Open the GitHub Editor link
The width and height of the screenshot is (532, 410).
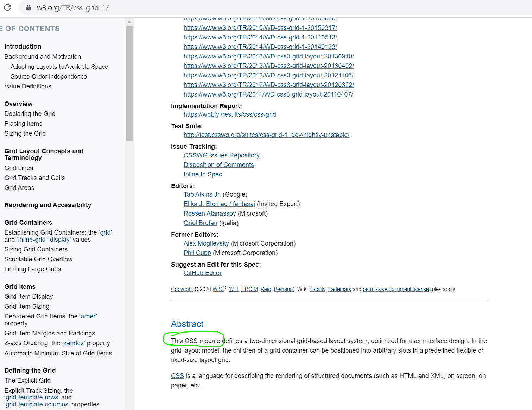[x=202, y=273]
